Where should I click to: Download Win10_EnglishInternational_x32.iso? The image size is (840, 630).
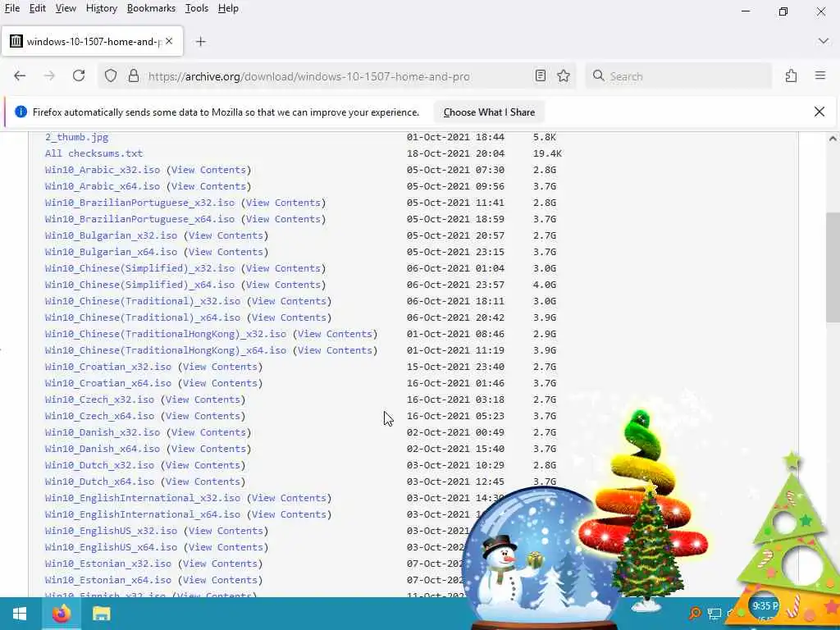click(143, 498)
